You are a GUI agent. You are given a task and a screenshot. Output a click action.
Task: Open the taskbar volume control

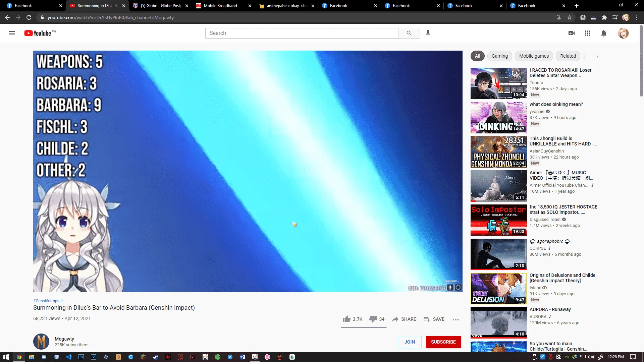pos(591,357)
